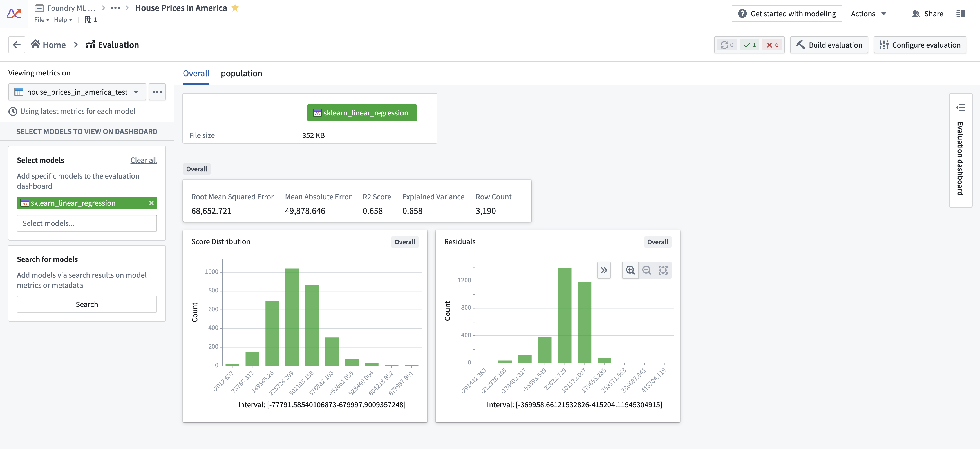Expand the Residuals chart toolbar arrows
The image size is (980, 449).
pyautogui.click(x=604, y=270)
